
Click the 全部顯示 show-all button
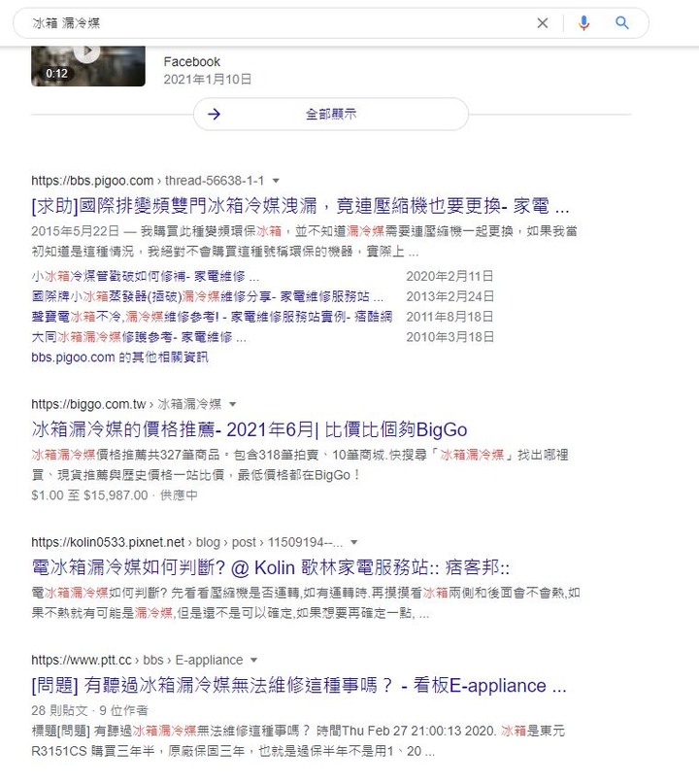point(331,114)
